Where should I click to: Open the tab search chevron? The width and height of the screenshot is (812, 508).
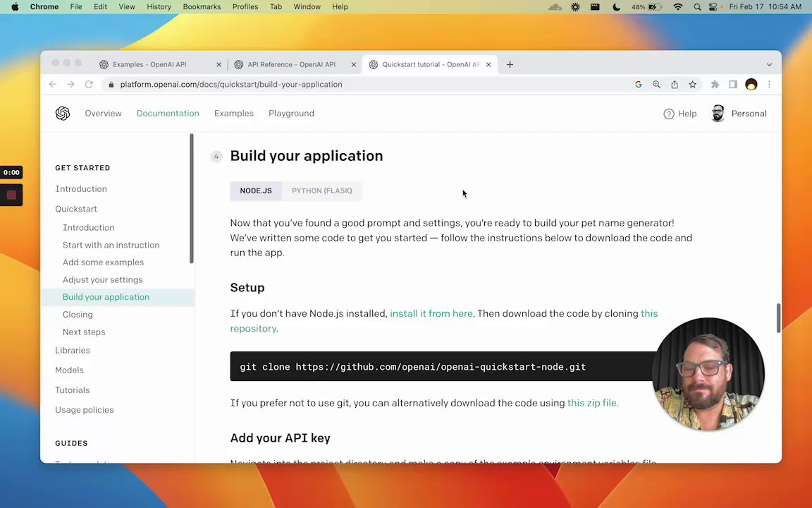tap(769, 65)
